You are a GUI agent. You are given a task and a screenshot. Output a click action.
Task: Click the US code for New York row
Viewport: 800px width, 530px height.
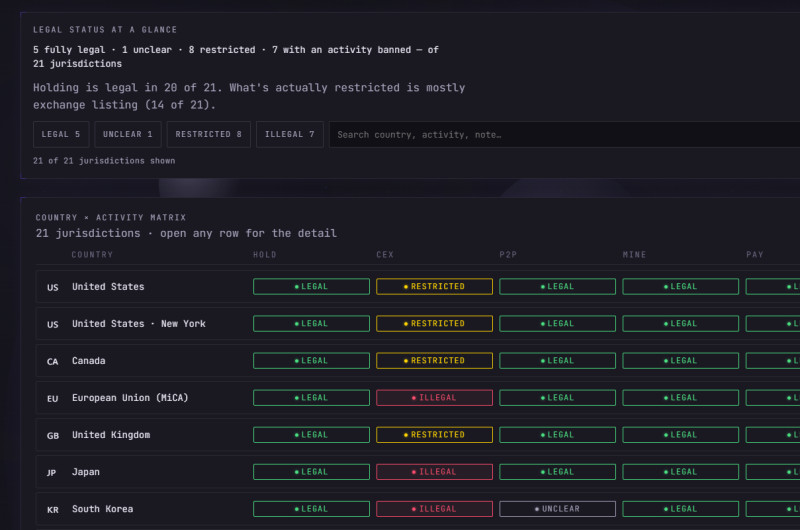53,324
